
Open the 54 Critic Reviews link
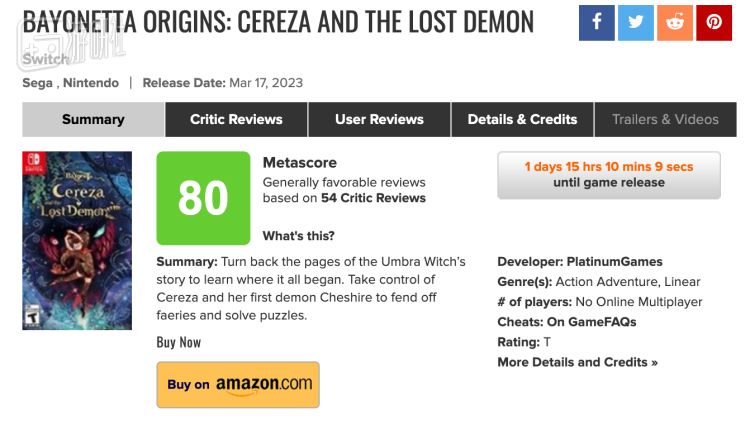372,198
